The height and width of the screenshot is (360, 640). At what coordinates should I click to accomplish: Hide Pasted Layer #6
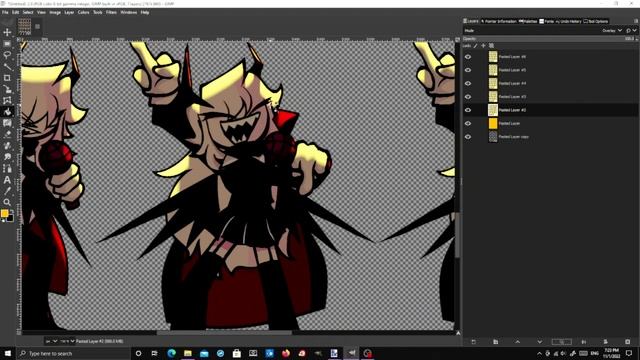pos(468,57)
